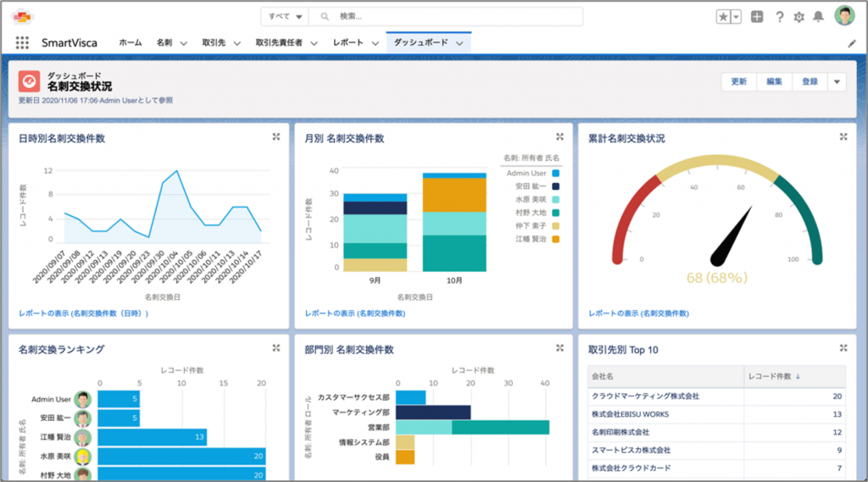Screen dimensions: 868x482
Task: Open the help question mark icon
Action: click(x=779, y=16)
